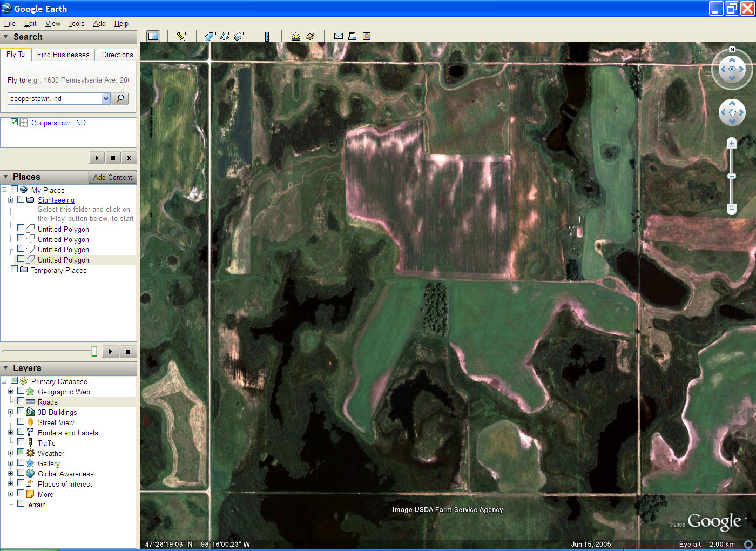The width and height of the screenshot is (756, 551).
Task: Open the Ruler measurement tool
Action: (267, 36)
